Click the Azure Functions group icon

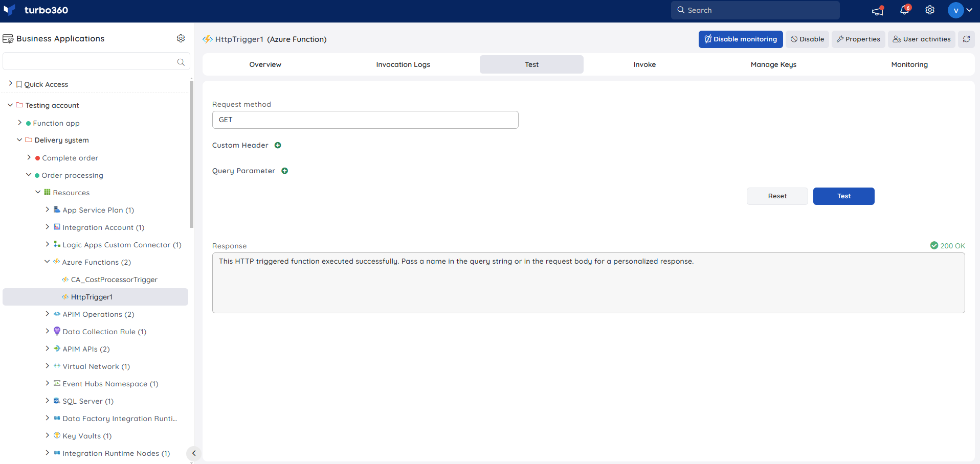coord(56,262)
